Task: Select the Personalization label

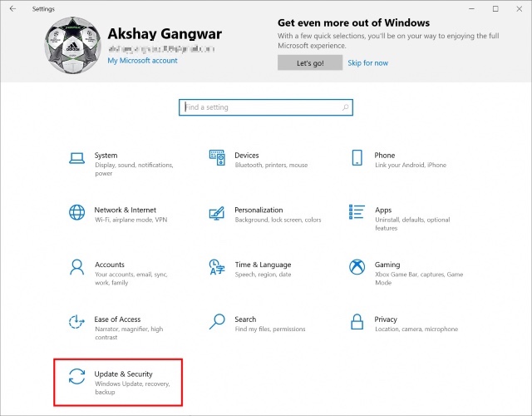Action: pyautogui.click(x=259, y=210)
